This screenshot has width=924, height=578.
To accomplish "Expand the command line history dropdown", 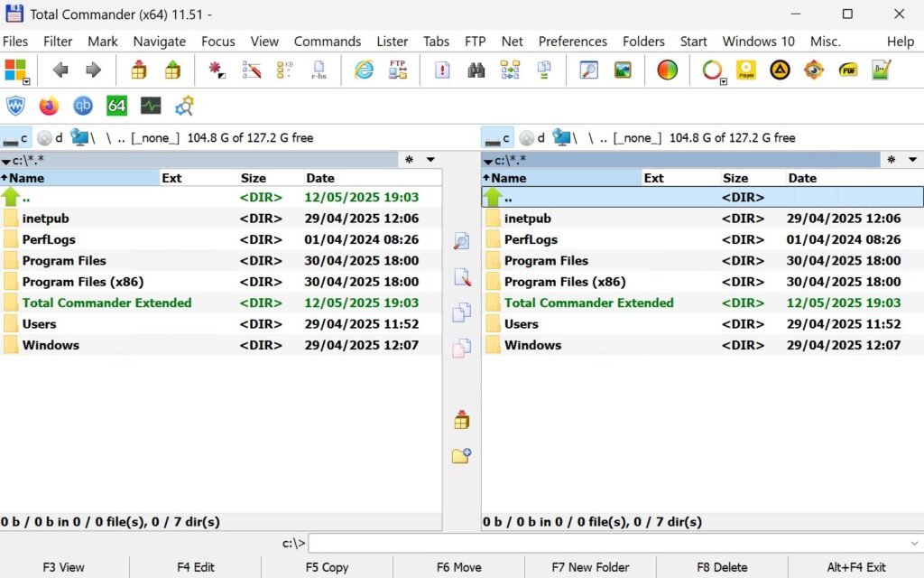I will point(914,543).
